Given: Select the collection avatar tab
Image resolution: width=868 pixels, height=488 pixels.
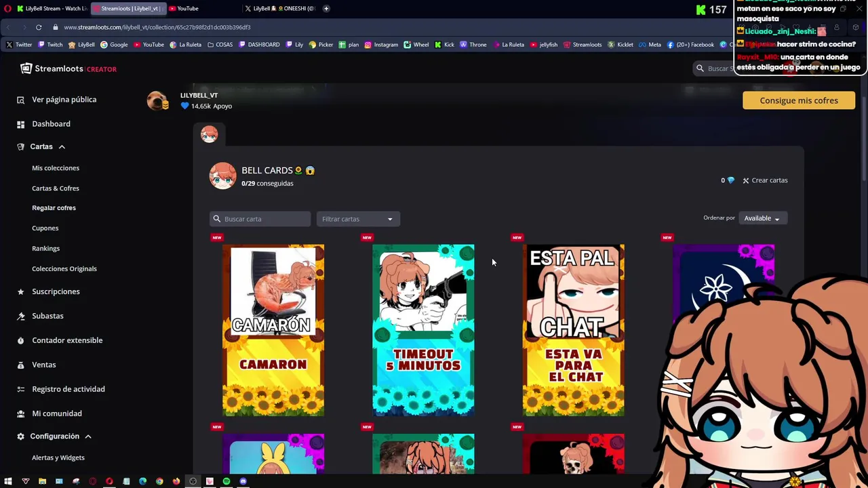Looking at the screenshot, I should [209, 134].
